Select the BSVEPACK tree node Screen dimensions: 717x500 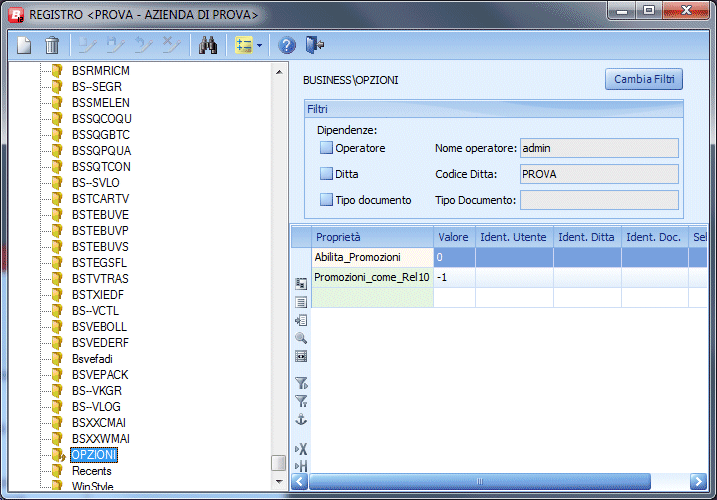tap(100, 375)
